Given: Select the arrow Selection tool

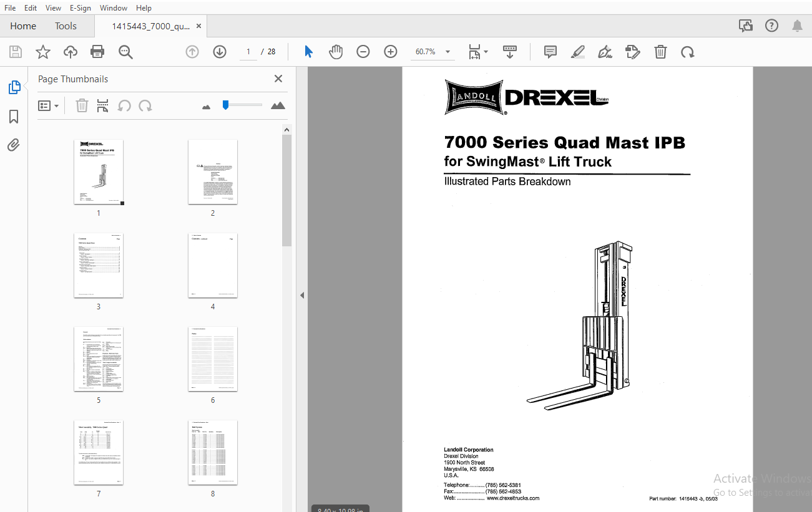Looking at the screenshot, I should 308,52.
